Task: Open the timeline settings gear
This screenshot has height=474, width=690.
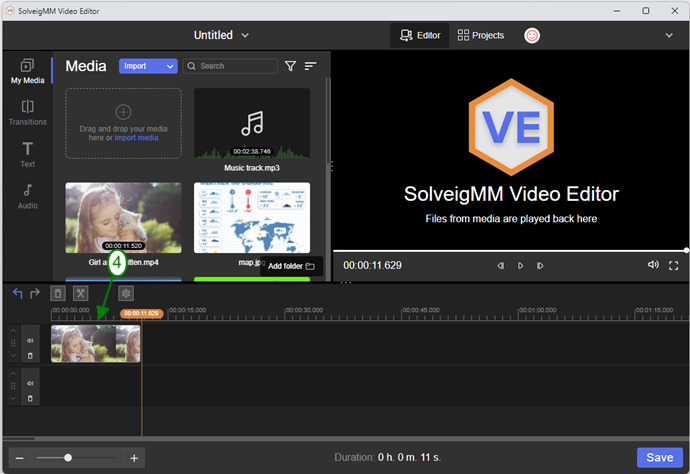Action: (x=126, y=294)
